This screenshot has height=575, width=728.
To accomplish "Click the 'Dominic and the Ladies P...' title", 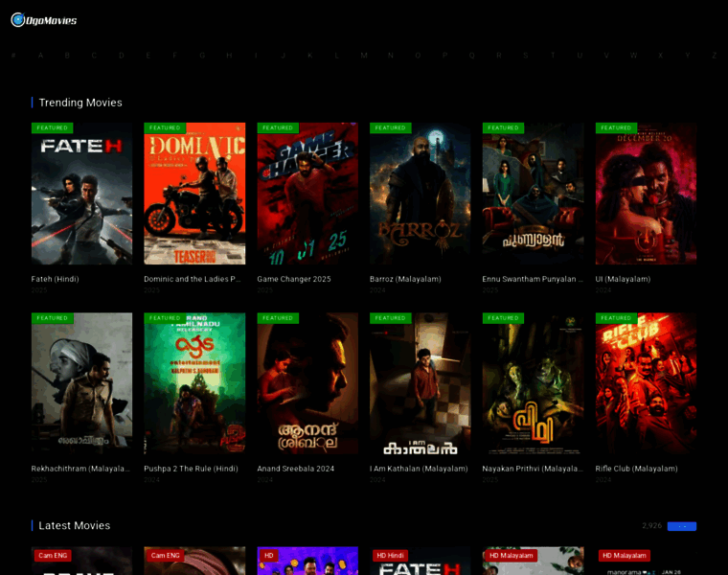I will [193, 279].
